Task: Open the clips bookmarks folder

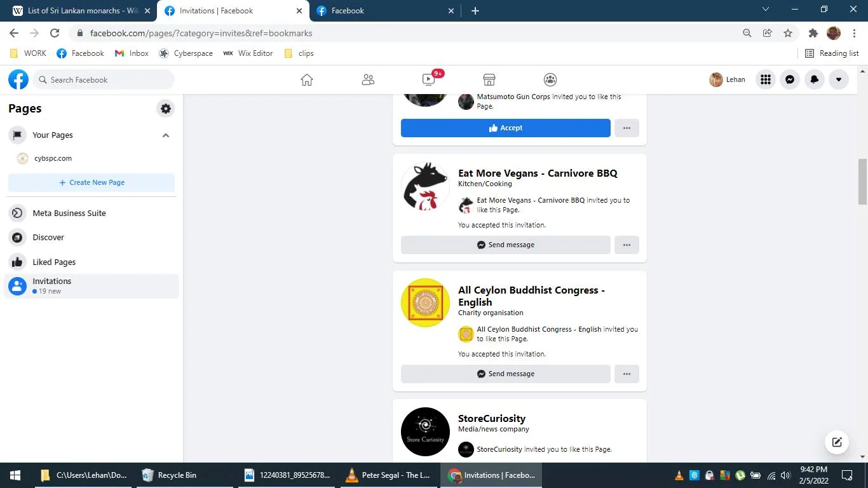Action: 299,53
